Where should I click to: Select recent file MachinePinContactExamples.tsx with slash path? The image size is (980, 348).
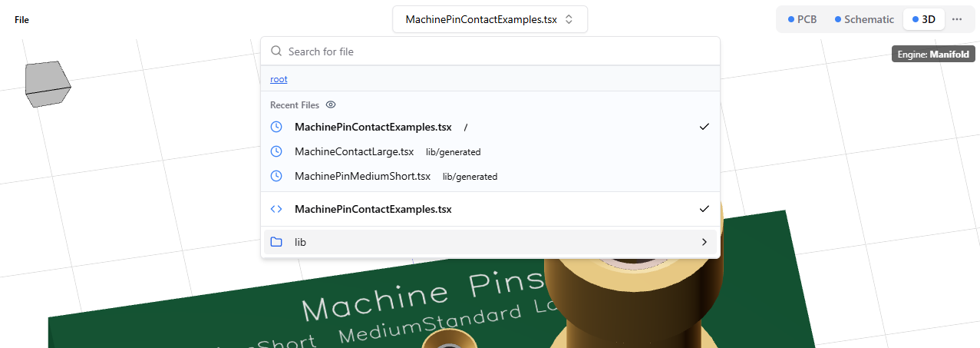click(490, 127)
